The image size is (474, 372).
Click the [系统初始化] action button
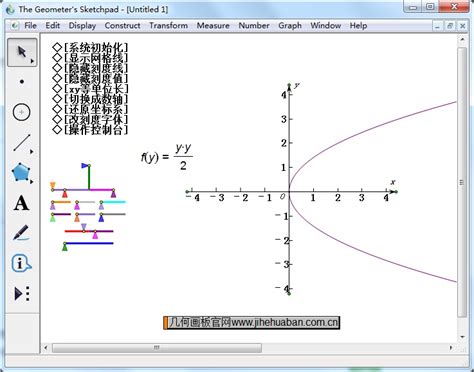(x=90, y=47)
